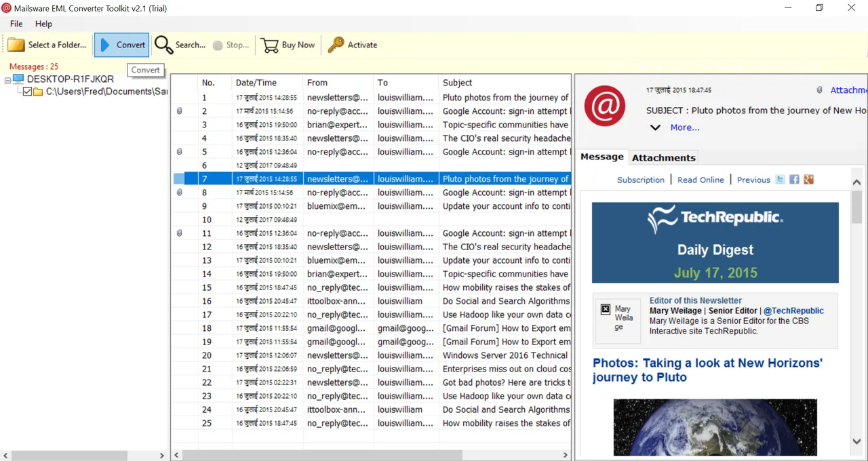Open the Read Online link
The height and width of the screenshot is (461, 868).
click(x=701, y=180)
